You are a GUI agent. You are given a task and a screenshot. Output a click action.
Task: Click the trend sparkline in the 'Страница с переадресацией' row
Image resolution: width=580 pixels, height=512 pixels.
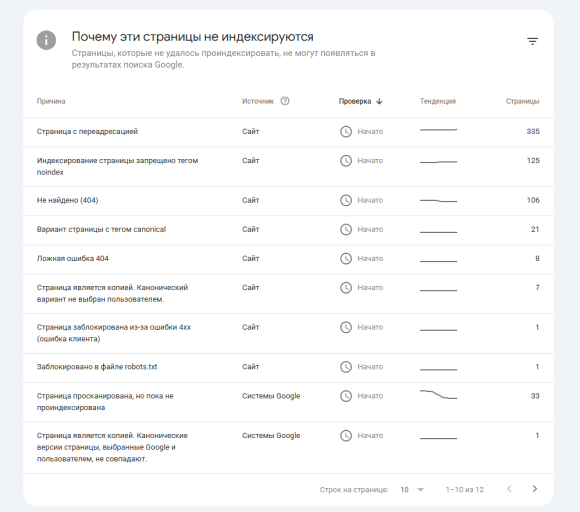pyautogui.click(x=438, y=130)
